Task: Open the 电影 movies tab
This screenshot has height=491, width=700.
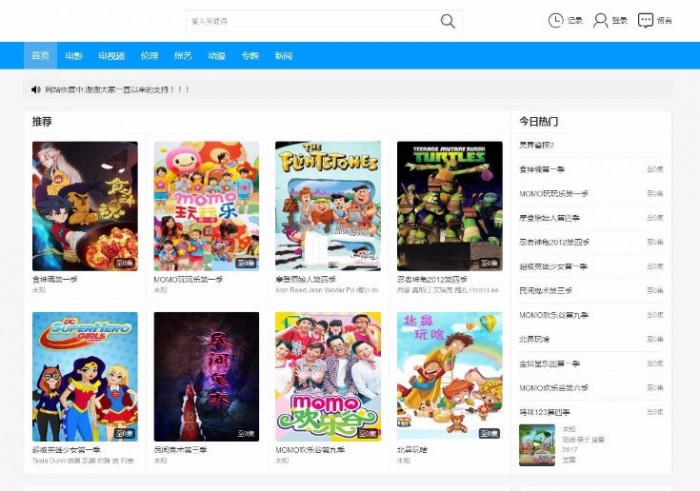Action: coord(74,56)
